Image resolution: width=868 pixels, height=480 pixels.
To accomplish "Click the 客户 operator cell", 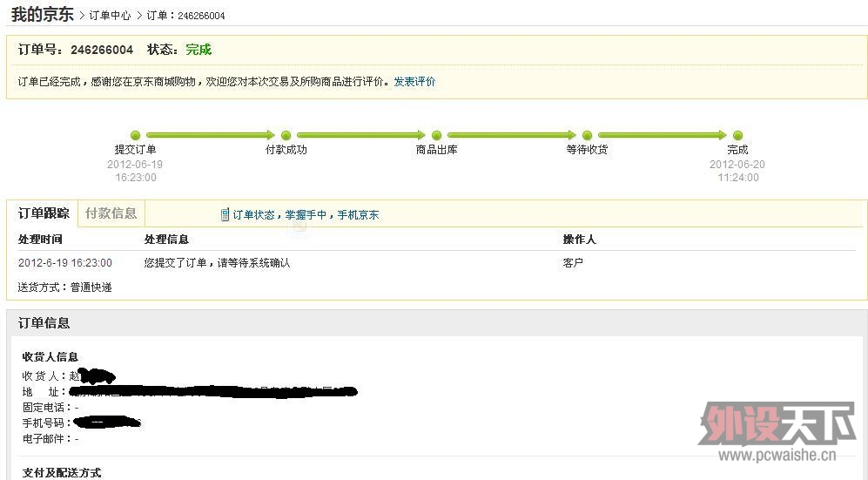I will pyautogui.click(x=573, y=263).
